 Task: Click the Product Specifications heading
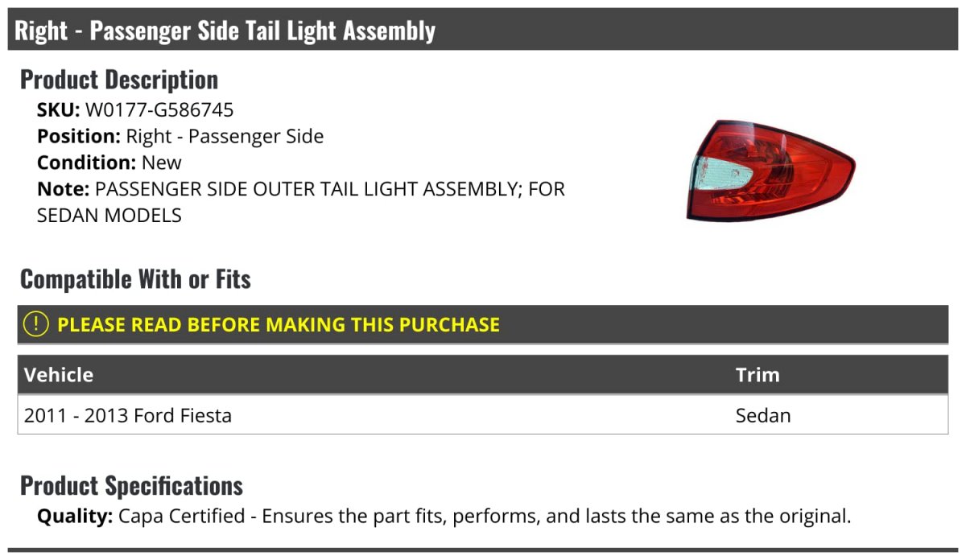point(131,486)
